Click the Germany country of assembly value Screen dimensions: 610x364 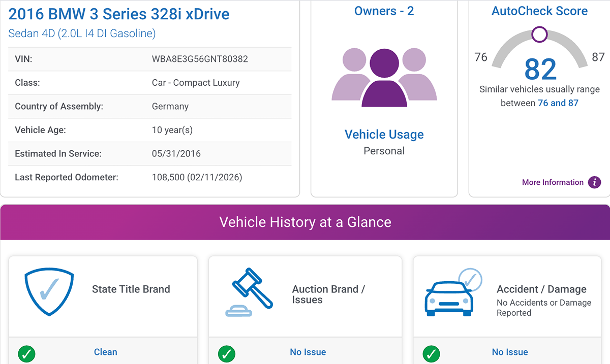(x=170, y=107)
